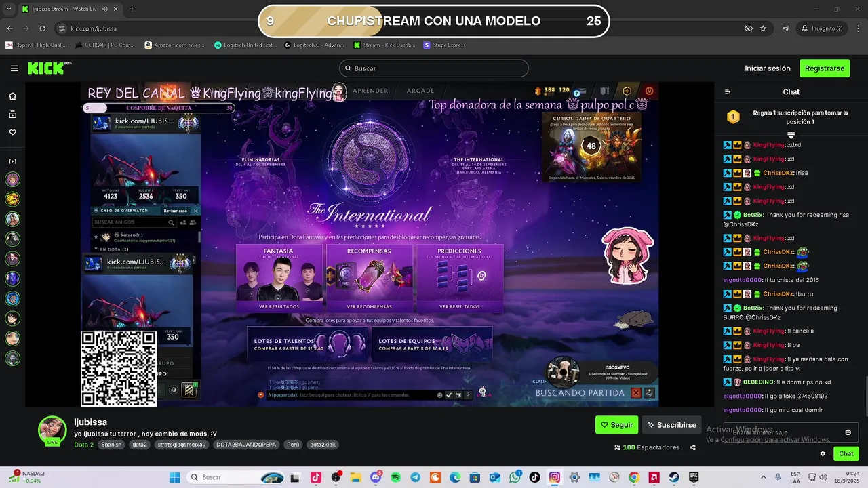
Task: Open the Stripe Express bookmark
Action: [x=445, y=45]
